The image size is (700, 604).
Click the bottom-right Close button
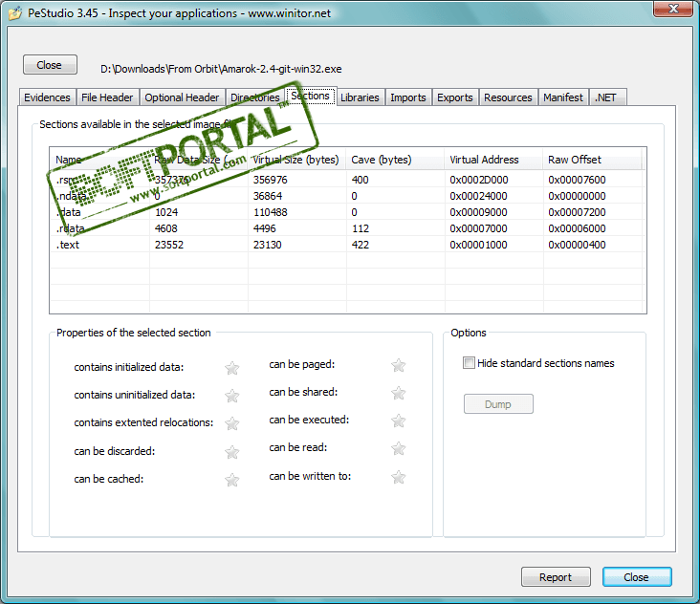tap(637, 577)
